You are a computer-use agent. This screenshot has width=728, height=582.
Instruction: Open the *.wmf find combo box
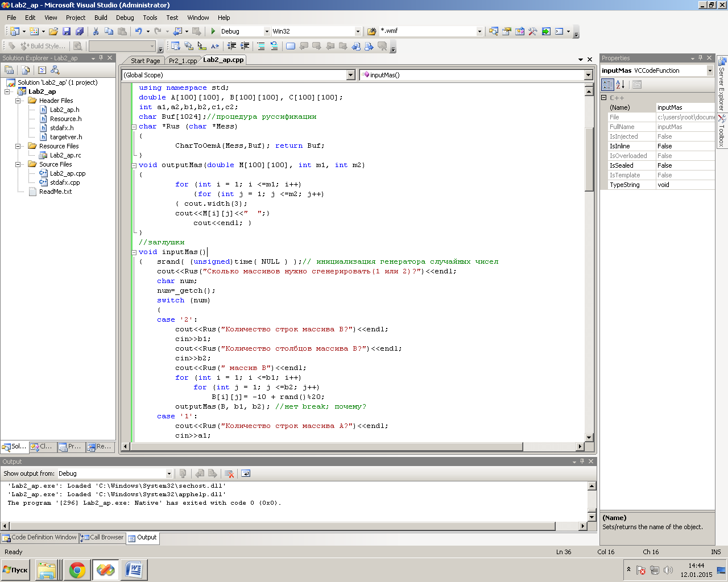click(431, 31)
